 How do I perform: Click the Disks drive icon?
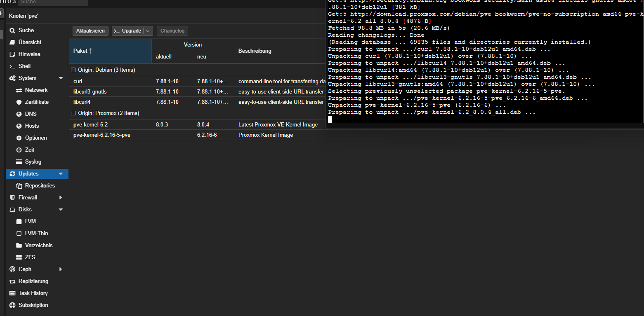click(x=12, y=209)
